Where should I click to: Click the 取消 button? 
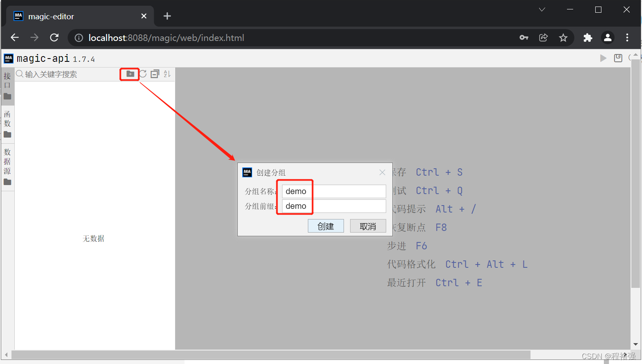[x=368, y=226]
